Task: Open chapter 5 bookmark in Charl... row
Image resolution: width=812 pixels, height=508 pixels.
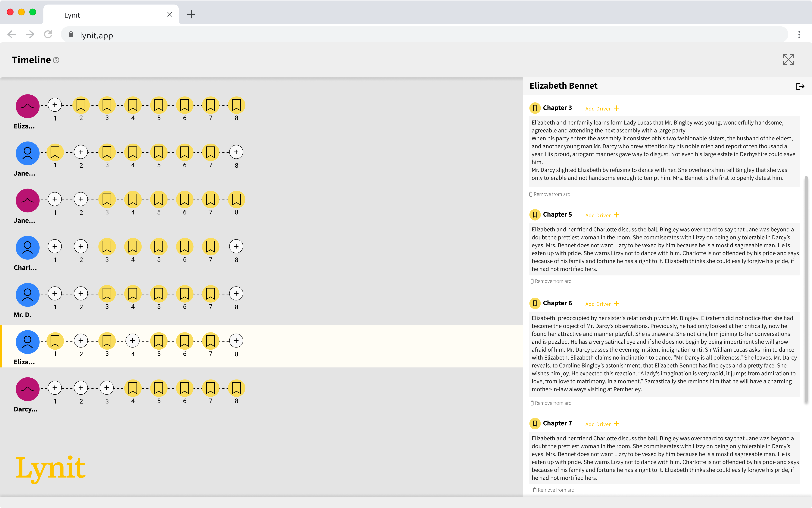Action: click(x=159, y=246)
